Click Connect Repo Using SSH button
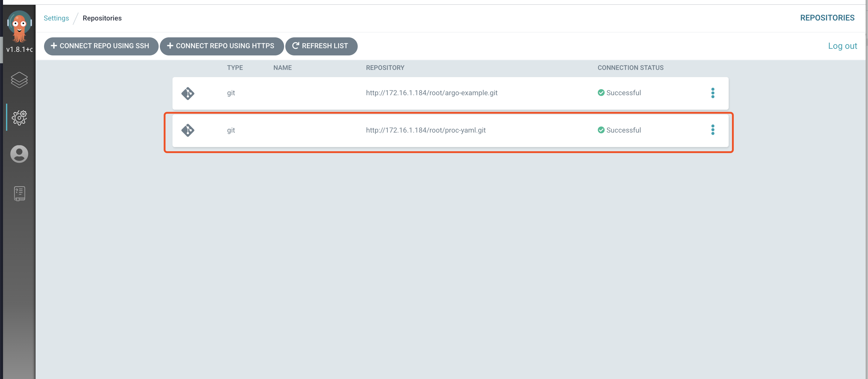The width and height of the screenshot is (868, 379). [101, 46]
